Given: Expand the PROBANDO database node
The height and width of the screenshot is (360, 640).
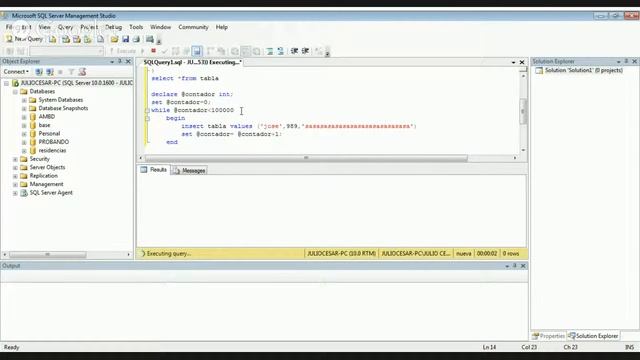Looking at the screenshot, I should (x=24, y=142).
